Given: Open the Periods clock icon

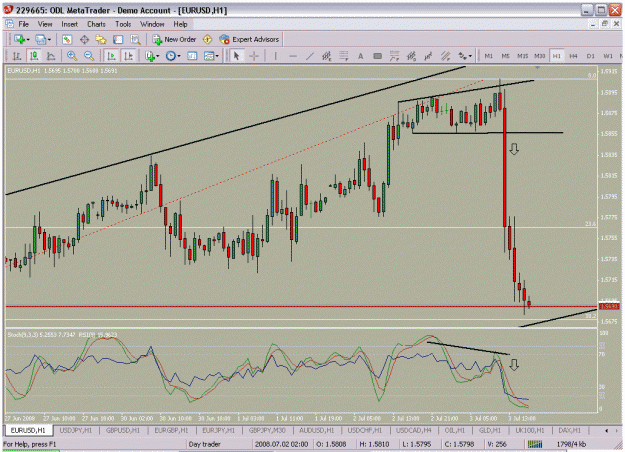Looking at the screenshot, I should tap(171, 56).
